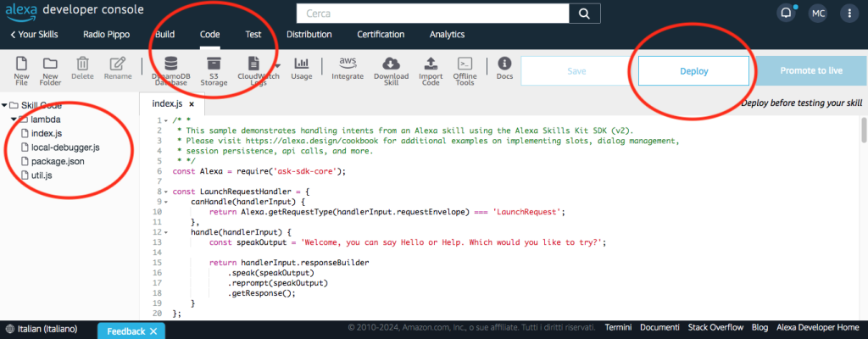This screenshot has width=868, height=339.
Task: Open the DynamoDB Database tool
Action: coord(171,64)
